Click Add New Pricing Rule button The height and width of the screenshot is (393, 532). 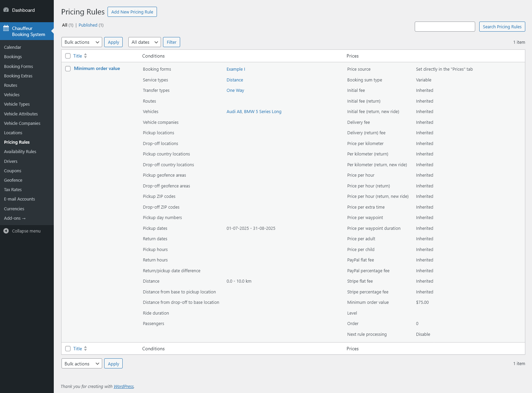click(132, 12)
